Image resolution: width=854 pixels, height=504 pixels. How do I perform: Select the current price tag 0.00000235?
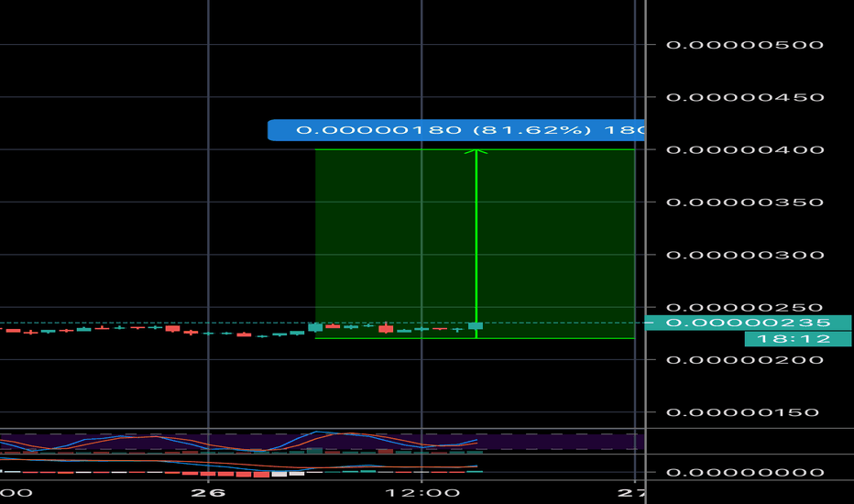tap(748, 323)
